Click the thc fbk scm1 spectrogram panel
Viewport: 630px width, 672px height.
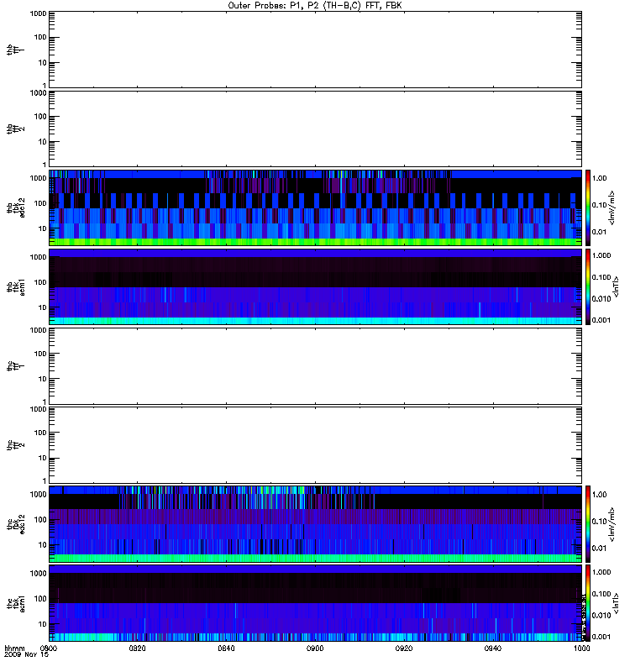click(315, 603)
